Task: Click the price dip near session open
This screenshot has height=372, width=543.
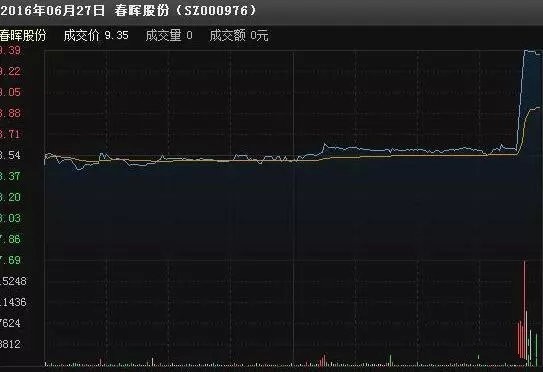Action: click(80, 168)
